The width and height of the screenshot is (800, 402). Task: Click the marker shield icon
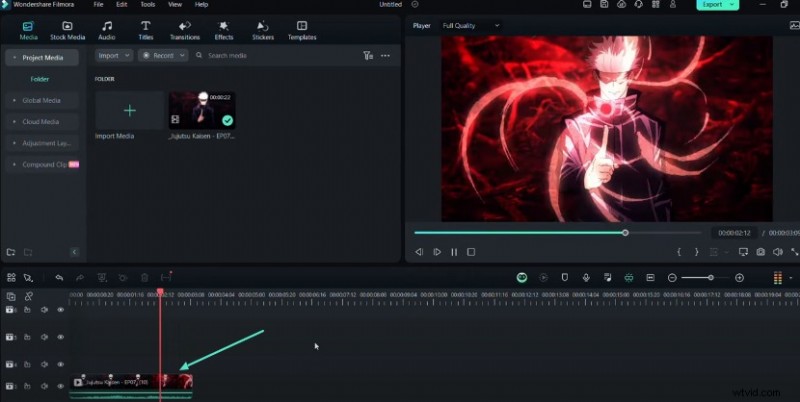click(x=564, y=277)
